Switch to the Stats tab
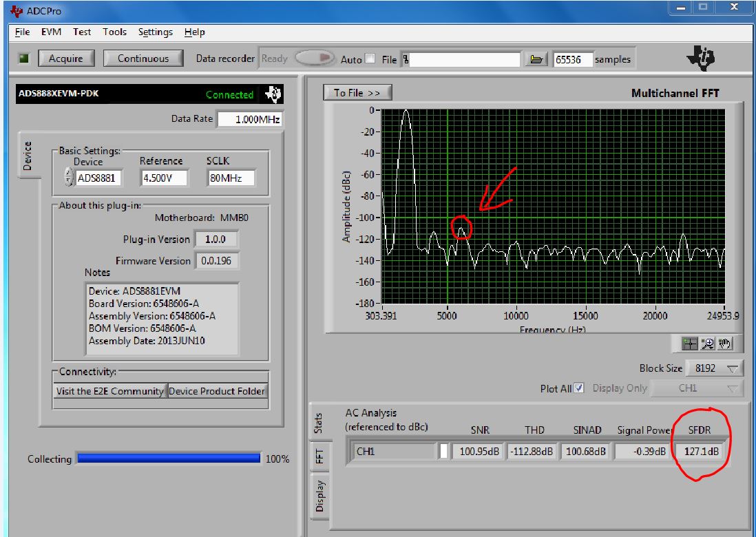Image resolution: width=756 pixels, height=537 pixels. pos(318,423)
